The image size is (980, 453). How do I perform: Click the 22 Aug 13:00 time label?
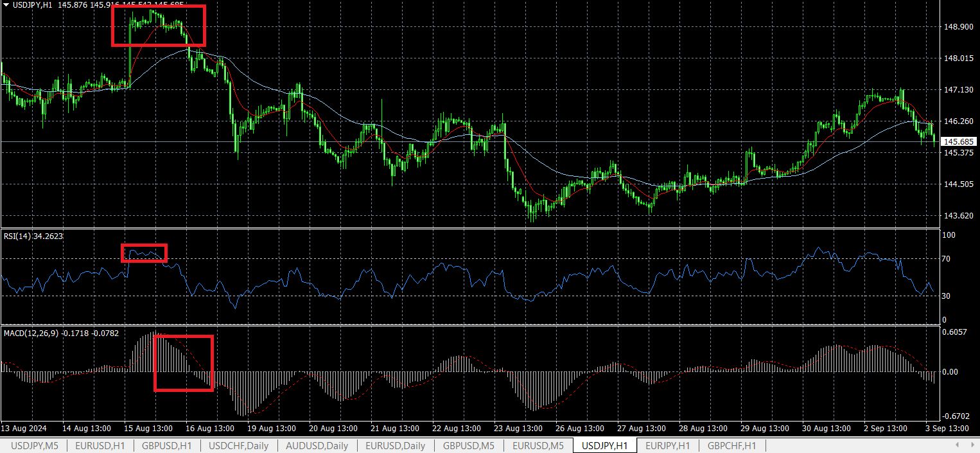457,429
